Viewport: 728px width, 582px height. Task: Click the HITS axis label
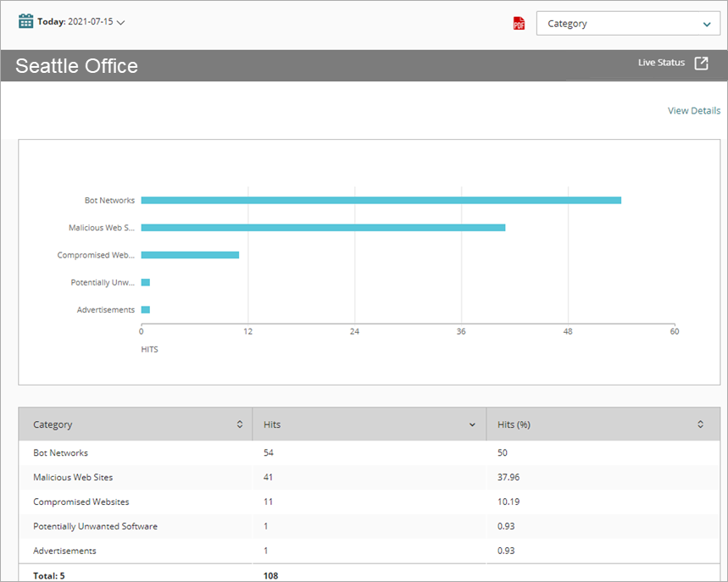click(149, 349)
